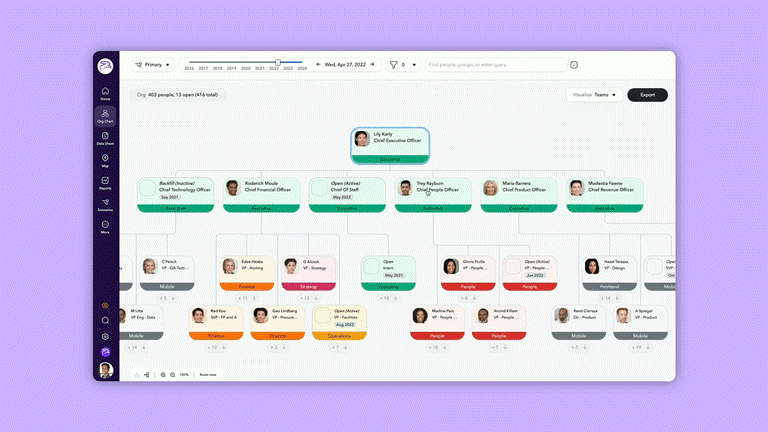
Task: Expand the filter count dropdown arrow
Action: pos(414,65)
